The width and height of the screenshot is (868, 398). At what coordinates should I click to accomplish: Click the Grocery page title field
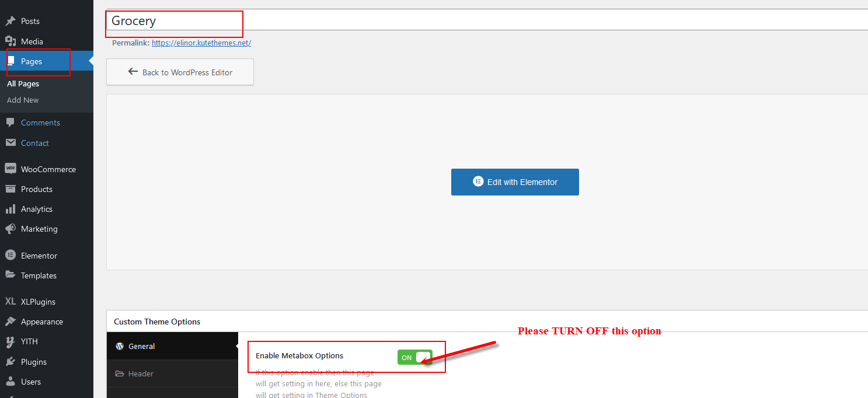487,21
